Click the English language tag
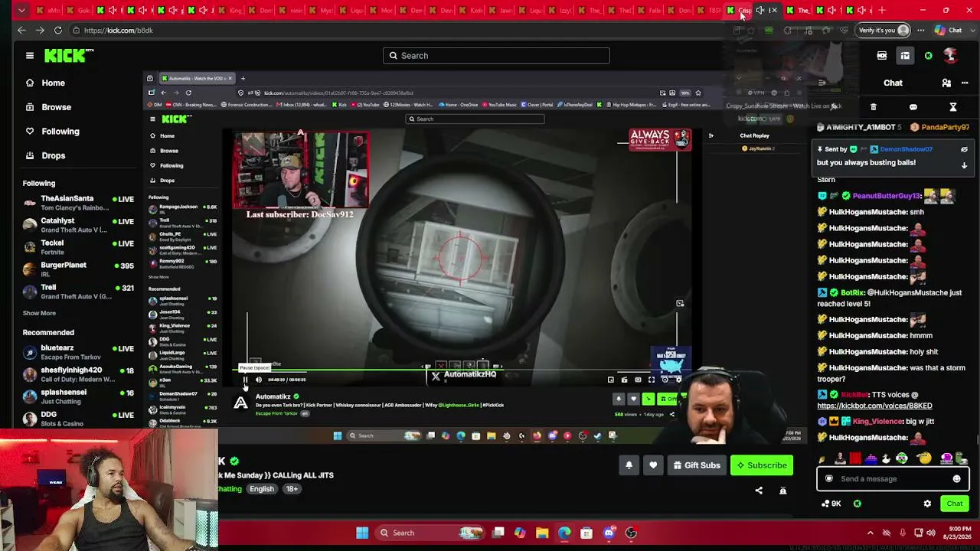Image resolution: width=980 pixels, height=551 pixels. coord(261,489)
